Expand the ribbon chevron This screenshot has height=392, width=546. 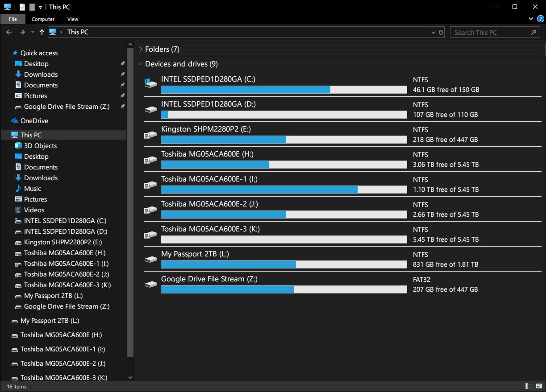[530, 19]
